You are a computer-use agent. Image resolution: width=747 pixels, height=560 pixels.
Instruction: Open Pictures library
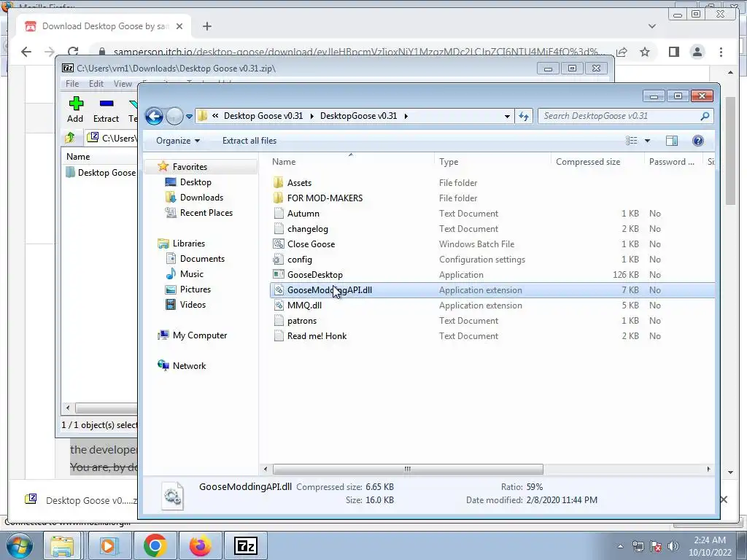(195, 289)
